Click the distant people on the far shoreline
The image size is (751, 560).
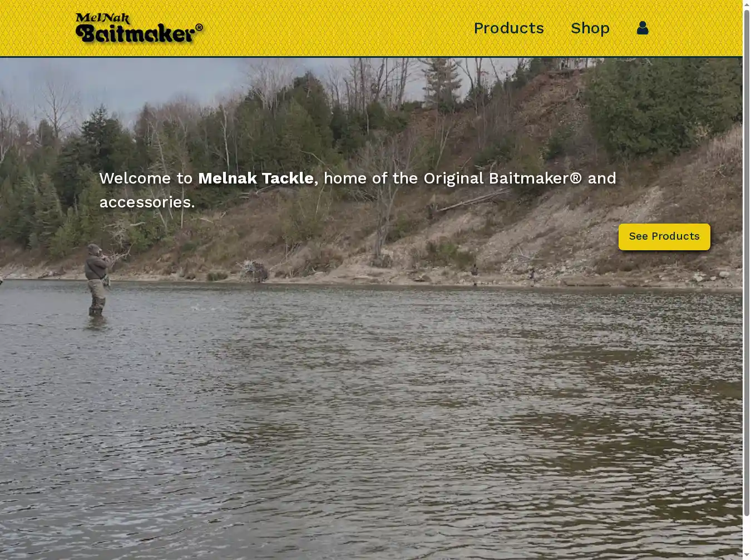503,275
